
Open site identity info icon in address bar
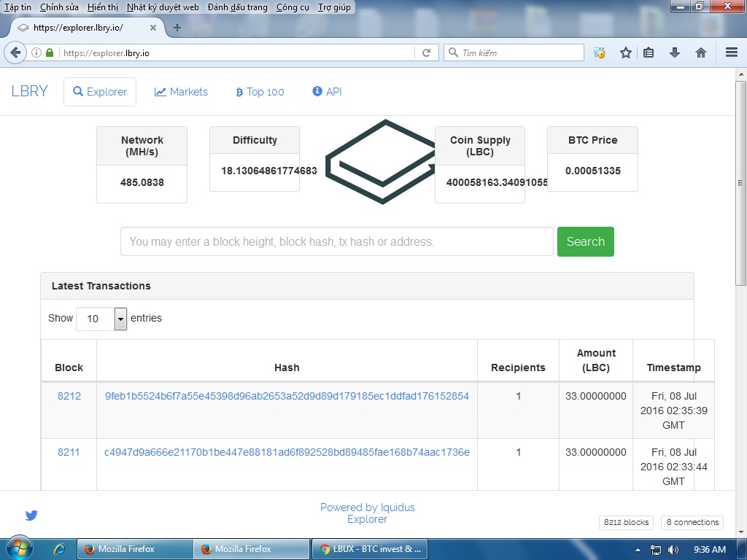coord(36,52)
